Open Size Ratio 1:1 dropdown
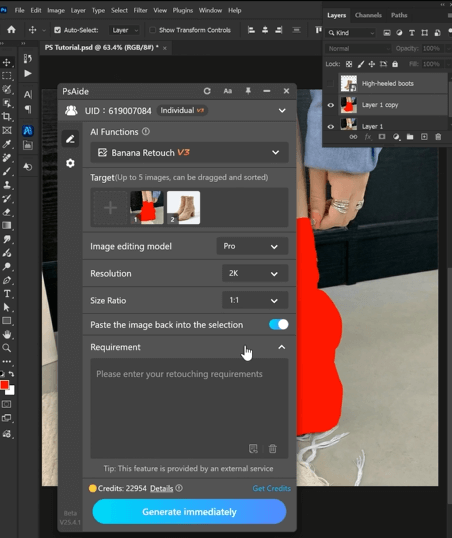Image resolution: width=452 pixels, height=538 pixels. tap(255, 301)
